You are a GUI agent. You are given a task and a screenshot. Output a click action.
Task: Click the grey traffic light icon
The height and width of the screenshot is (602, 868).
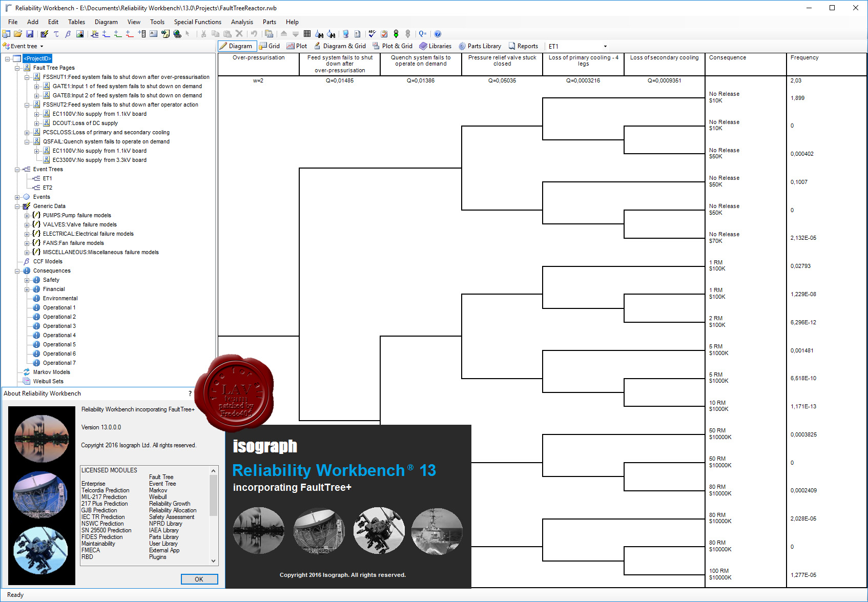click(408, 34)
